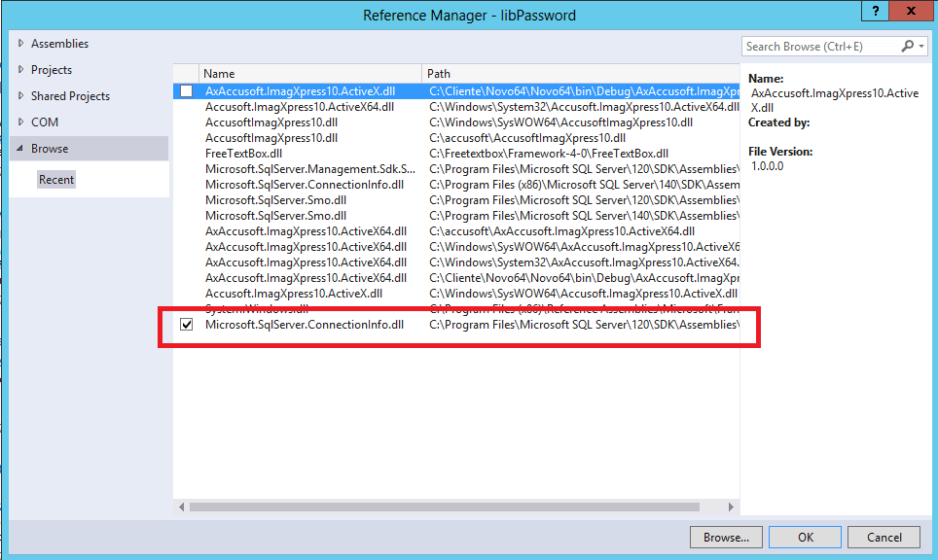The height and width of the screenshot is (560, 938).
Task: Sort the list by the Name column header
Action: click(x=309, y=74)
